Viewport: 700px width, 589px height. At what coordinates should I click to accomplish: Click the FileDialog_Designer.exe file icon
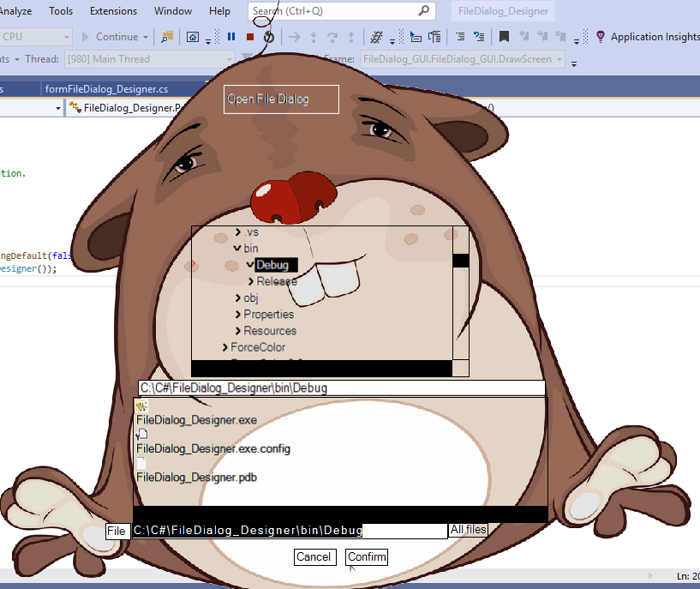coord(141,406)
